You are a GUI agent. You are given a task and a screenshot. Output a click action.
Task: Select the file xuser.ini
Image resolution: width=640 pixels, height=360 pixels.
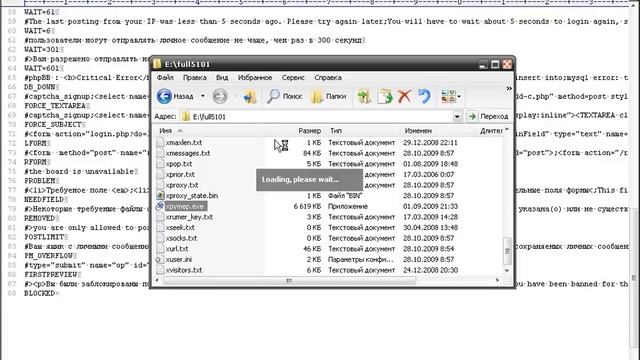coord(178,259)
